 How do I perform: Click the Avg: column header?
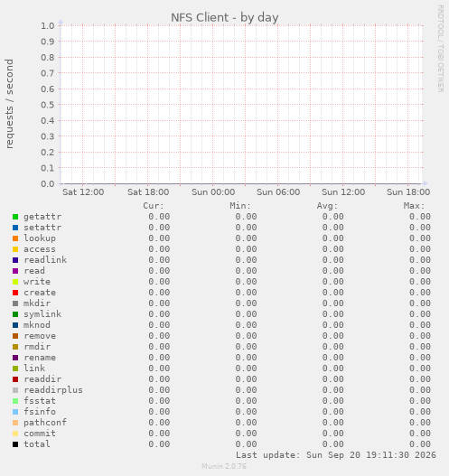pos(327,206)
